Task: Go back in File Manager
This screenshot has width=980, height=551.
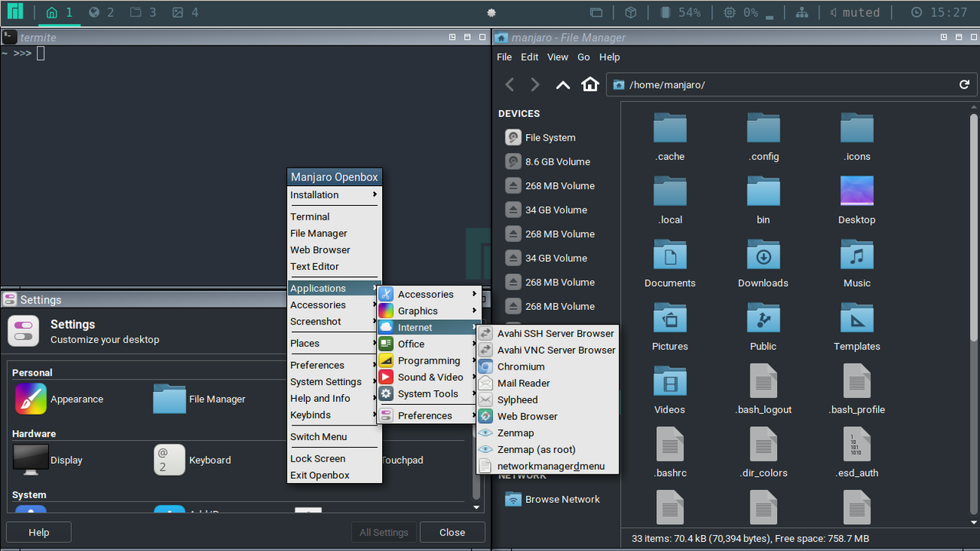Action: pos(510,85)
